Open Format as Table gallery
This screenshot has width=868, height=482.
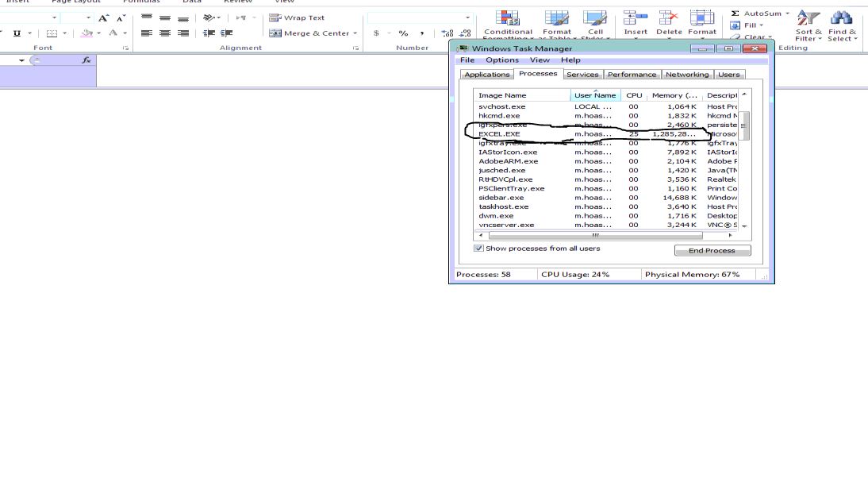(556, 25)
